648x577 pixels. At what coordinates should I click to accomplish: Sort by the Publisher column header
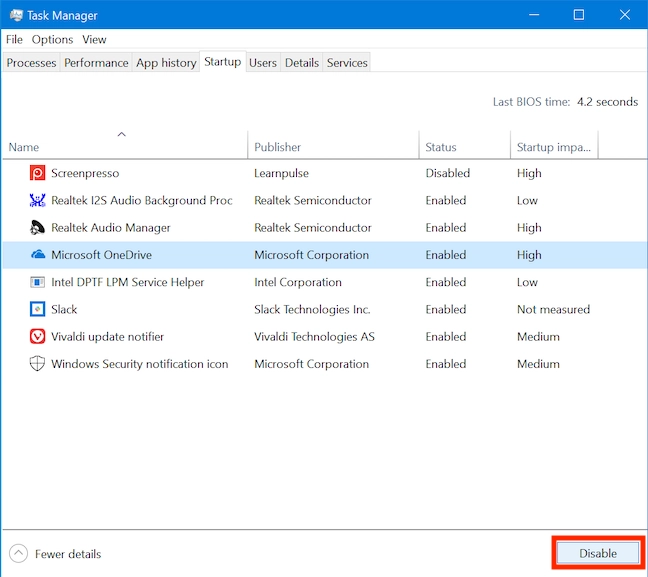[333, 145]
